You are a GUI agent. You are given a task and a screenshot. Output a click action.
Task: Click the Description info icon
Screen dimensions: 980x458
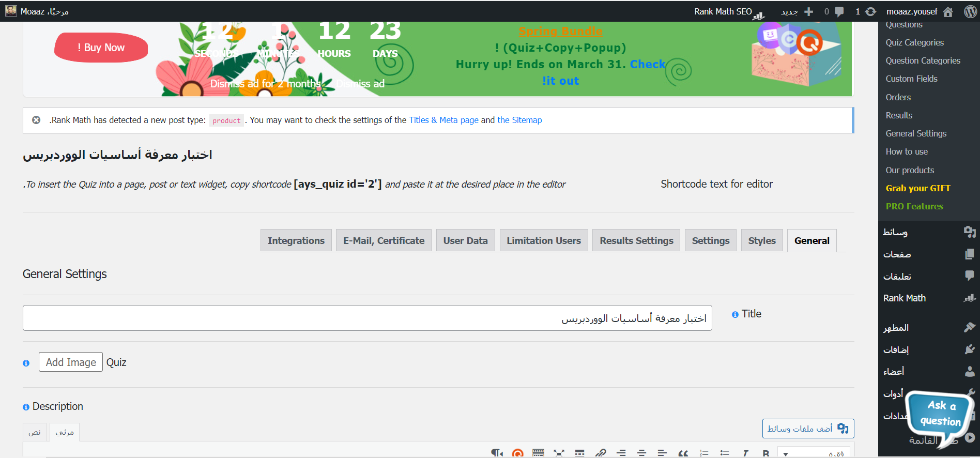(x=26, y=407)
